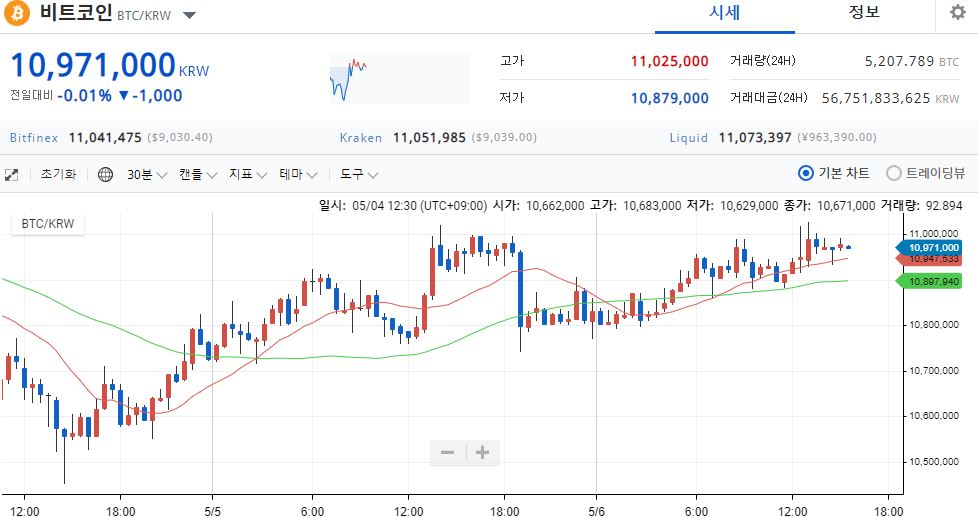Zoom in chart with plus button
Viewport: 978px width, 518px height.
click(x=483, y=452)
